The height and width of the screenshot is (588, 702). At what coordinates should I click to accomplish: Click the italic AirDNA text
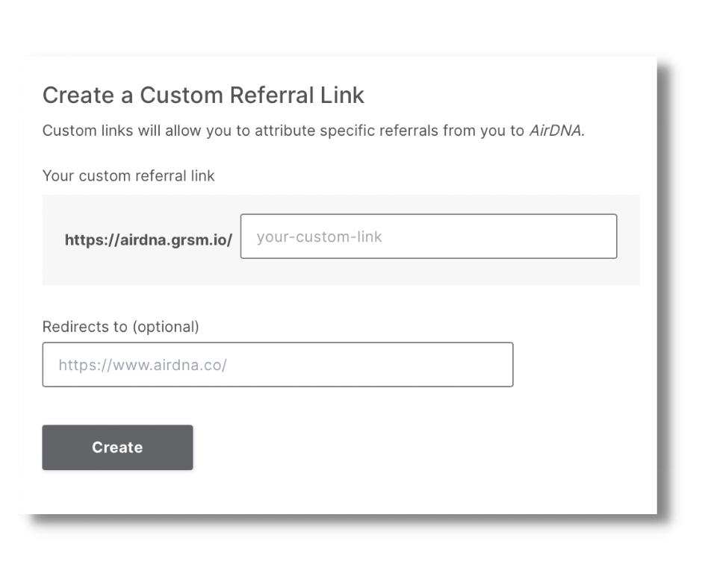[x=557, y=131]
